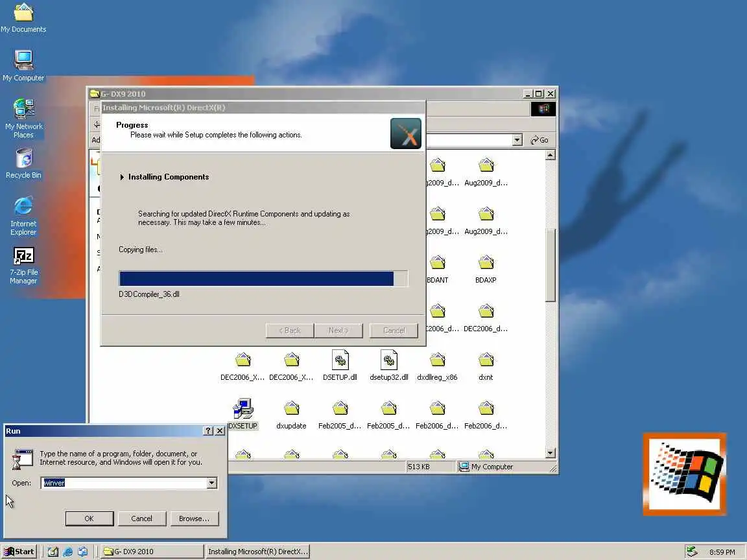Viewport: 747px width, 560px height.
Task: Click the Run dialog help question button
Action: (208, 430)
